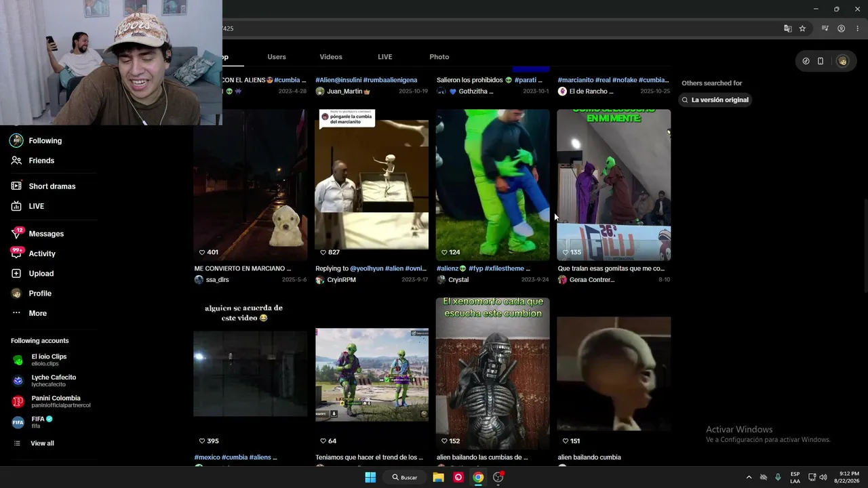This screenshot has height=488, width=868.
Task: Open the Activity notifications icon
Action: tap(16, 253)
